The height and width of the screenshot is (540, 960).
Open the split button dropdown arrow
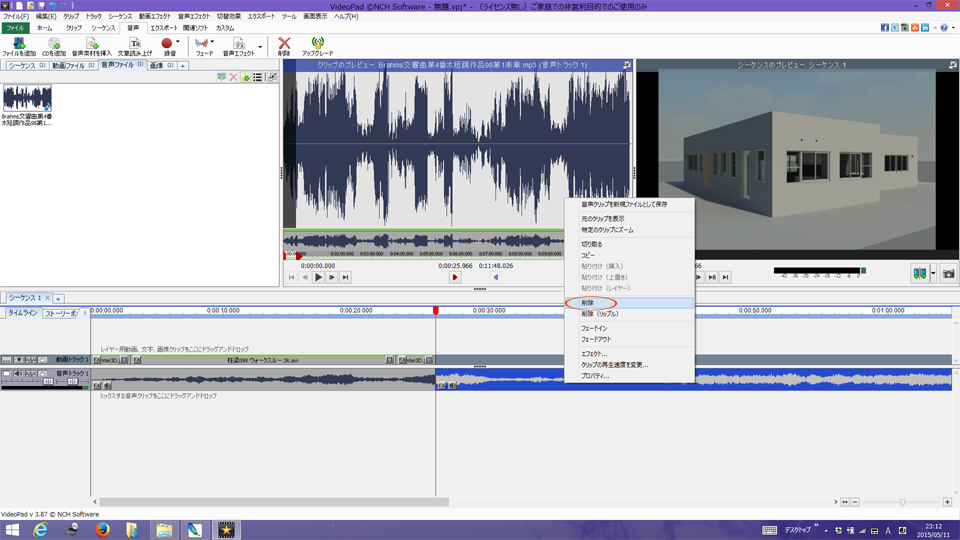pyautogui.click(x=933, y=274)
